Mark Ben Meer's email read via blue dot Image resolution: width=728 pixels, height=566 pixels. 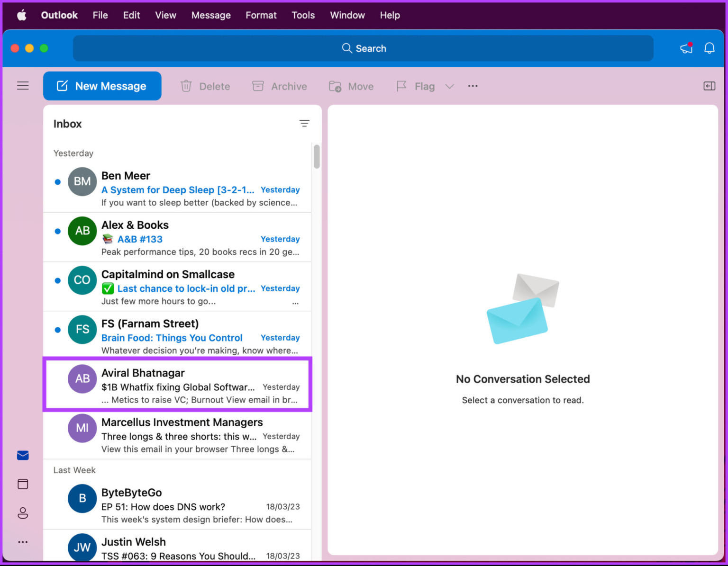point(57,182)
